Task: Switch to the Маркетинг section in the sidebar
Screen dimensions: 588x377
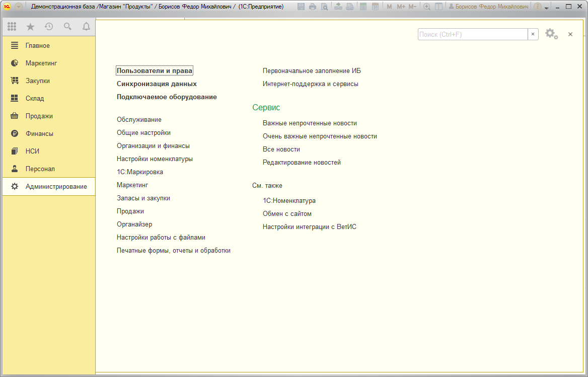Action: [49, 63]
